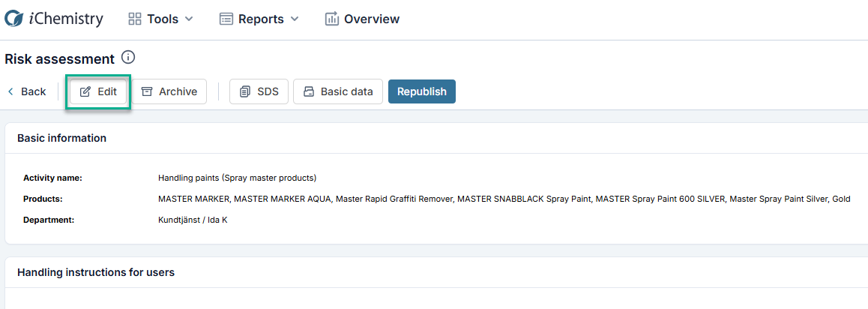Viewport: 868px width, 309px height.
Task: Click the Overview chart icon
Action: (331, 19)
